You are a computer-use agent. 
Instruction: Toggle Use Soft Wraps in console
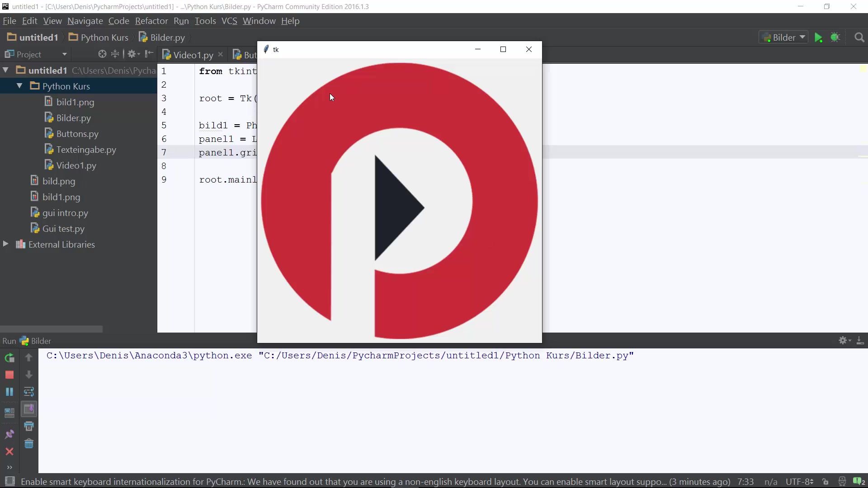[29, 392]
